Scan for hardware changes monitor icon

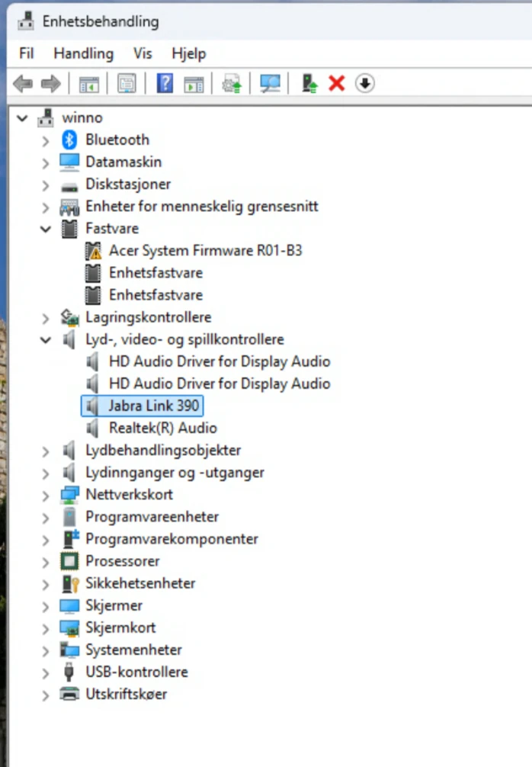270,84
